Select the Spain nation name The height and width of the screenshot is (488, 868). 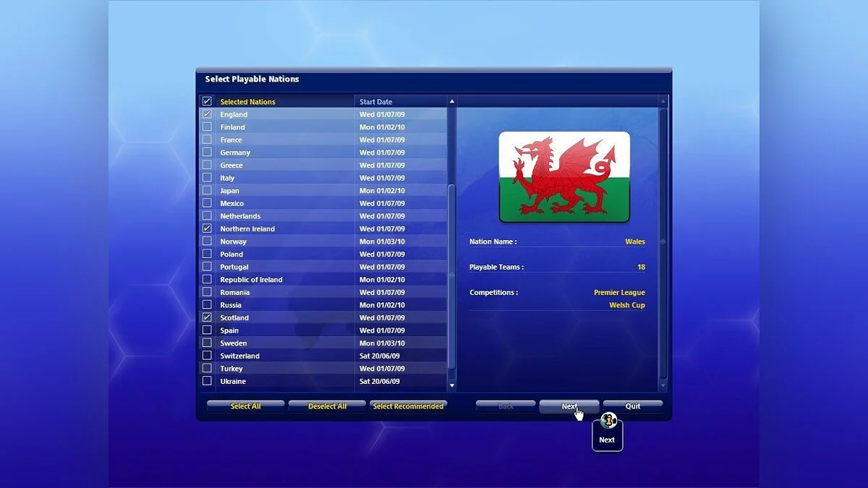(x=229, y=330)
